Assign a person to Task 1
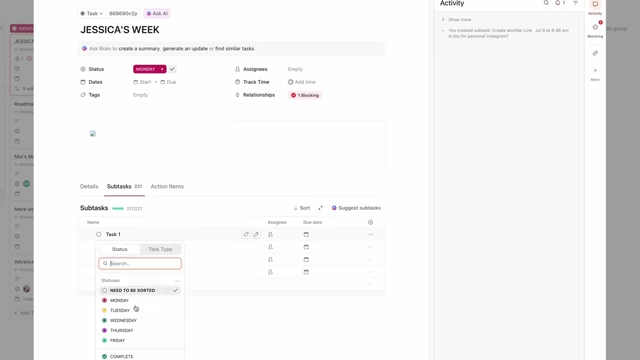This screenshot has height=360, width=640. pyautogui.click(x=270, y=235)
